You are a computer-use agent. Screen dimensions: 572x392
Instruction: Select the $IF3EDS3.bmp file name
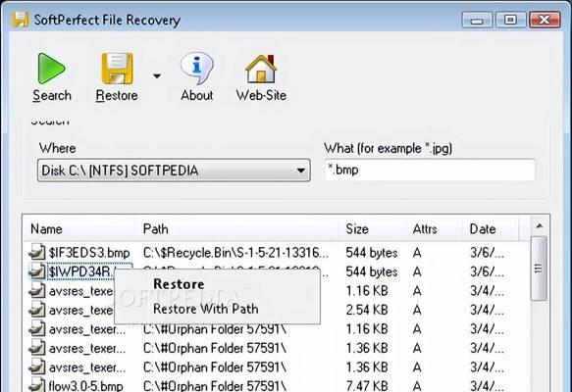click(x=89, y=253)
